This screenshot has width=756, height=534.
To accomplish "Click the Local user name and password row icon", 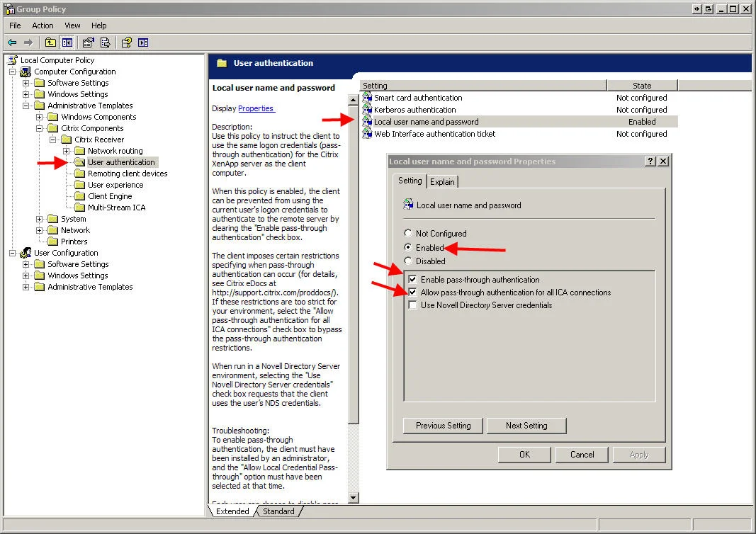I will pos(368,122).
